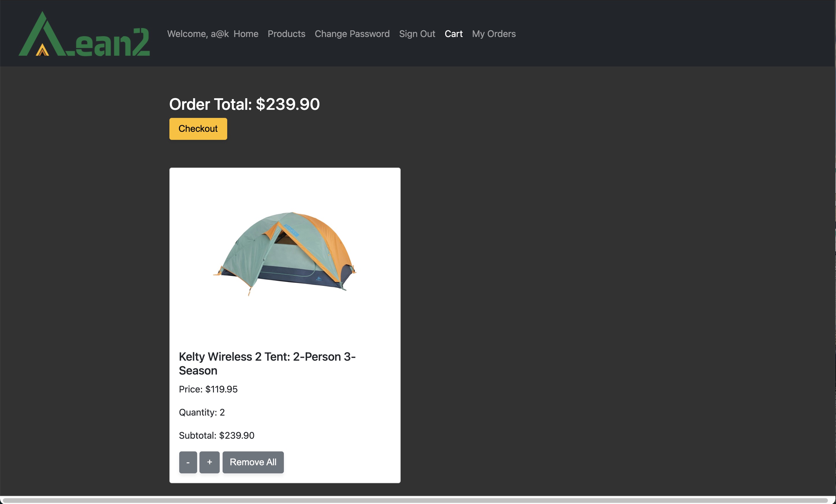Click the Quantity: 2 label
The width and height of the screenshot is (836, 504).
point(201,412)
